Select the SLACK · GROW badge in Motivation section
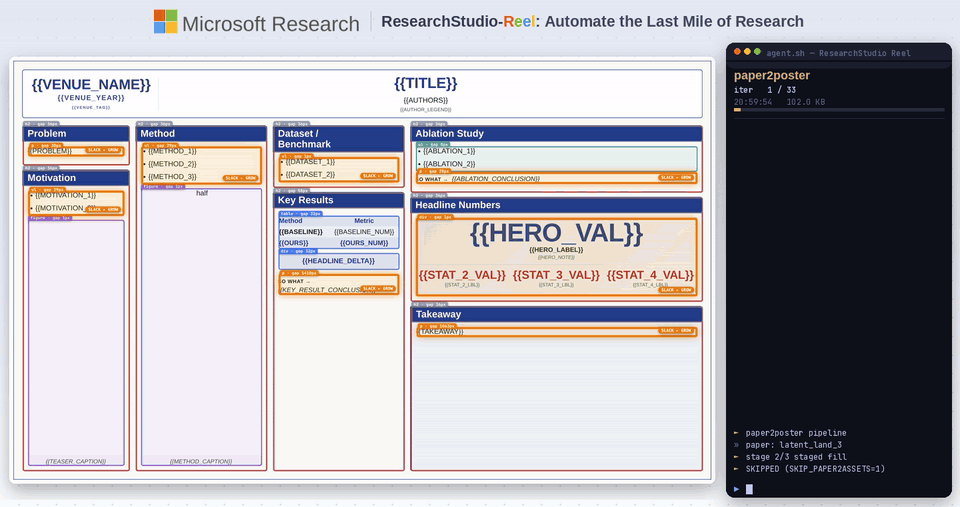 103,209
